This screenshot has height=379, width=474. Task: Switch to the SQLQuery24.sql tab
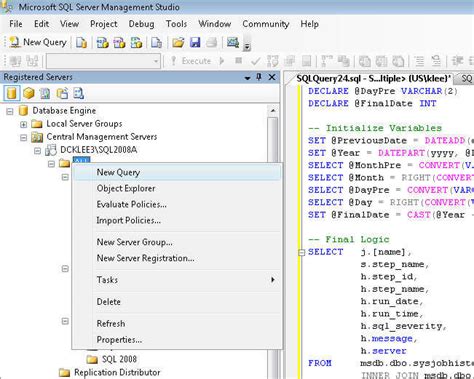[x=373, y=79]
